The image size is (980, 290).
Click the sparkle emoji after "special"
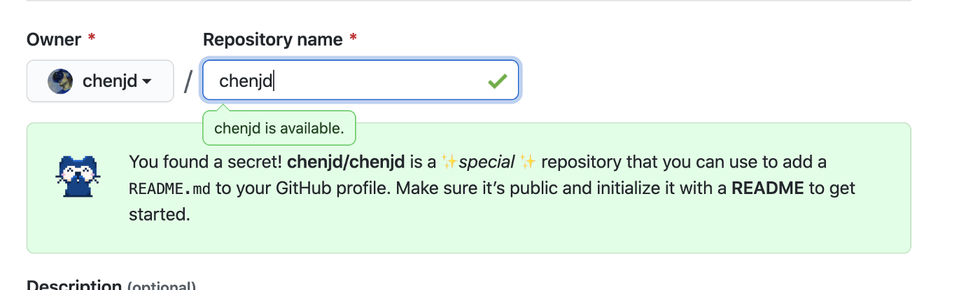528,163
